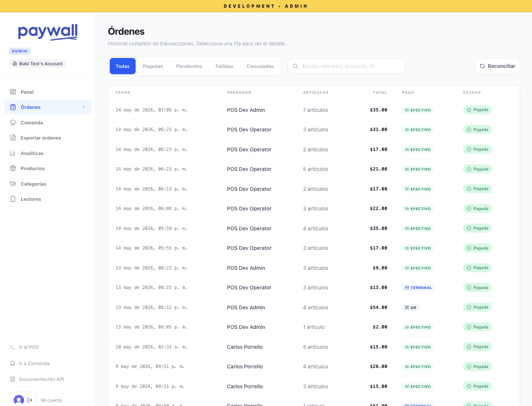This screenshot has height=406, width=532.
Task: Click the order search input field
Action: 347,66
